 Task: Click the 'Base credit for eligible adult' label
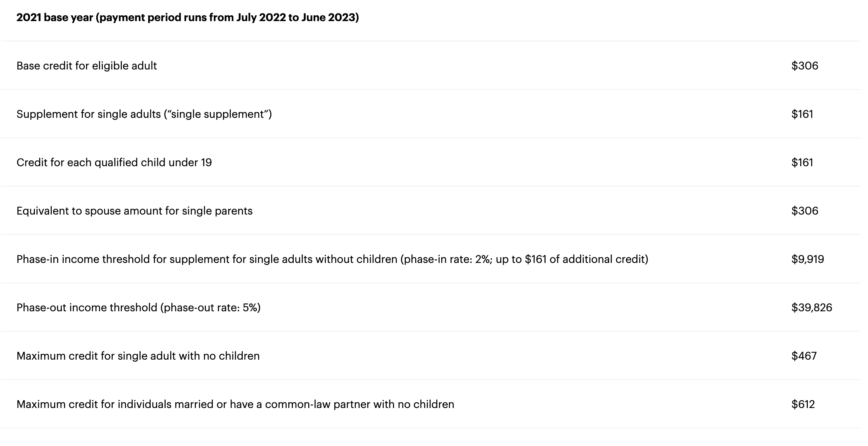(x=87, y=66)
